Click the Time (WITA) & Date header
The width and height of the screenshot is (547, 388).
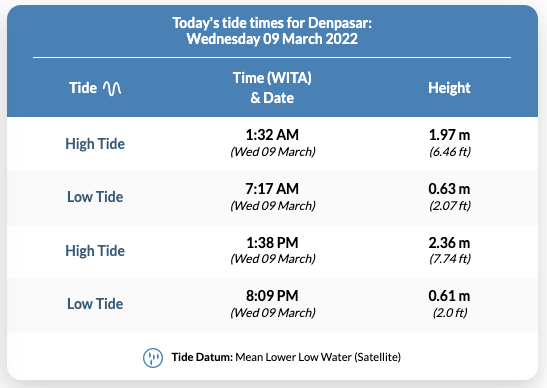272,88
